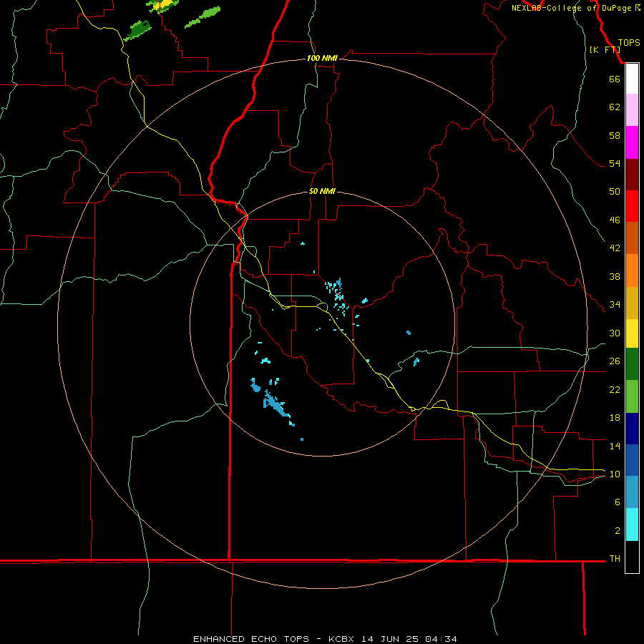
Task: Select the light green legend swatch
Action: pos(632,396)
